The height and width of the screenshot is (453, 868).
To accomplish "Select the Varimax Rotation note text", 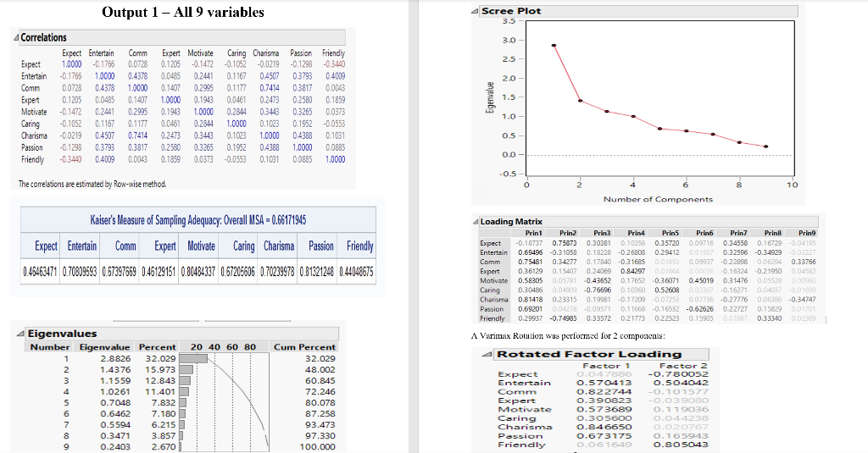I will tap(568, 336).
